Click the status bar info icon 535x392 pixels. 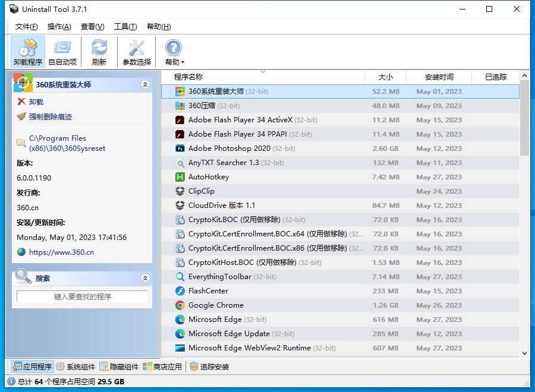(11, 381)
